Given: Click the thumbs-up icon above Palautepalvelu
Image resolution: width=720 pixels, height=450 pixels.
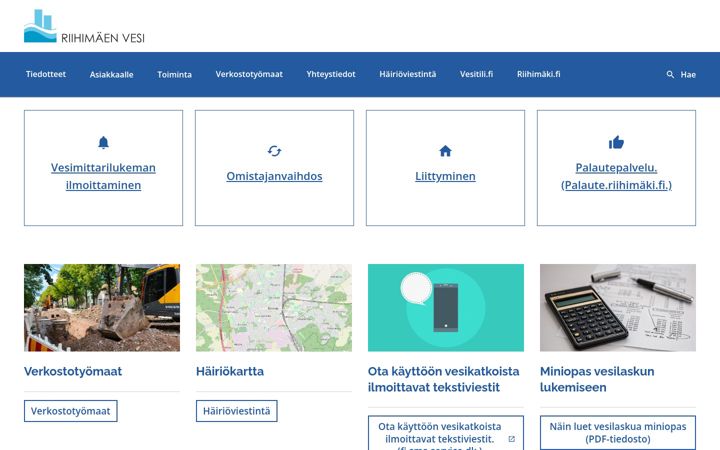Looking at the screenshot, I should tap(616, 142).
